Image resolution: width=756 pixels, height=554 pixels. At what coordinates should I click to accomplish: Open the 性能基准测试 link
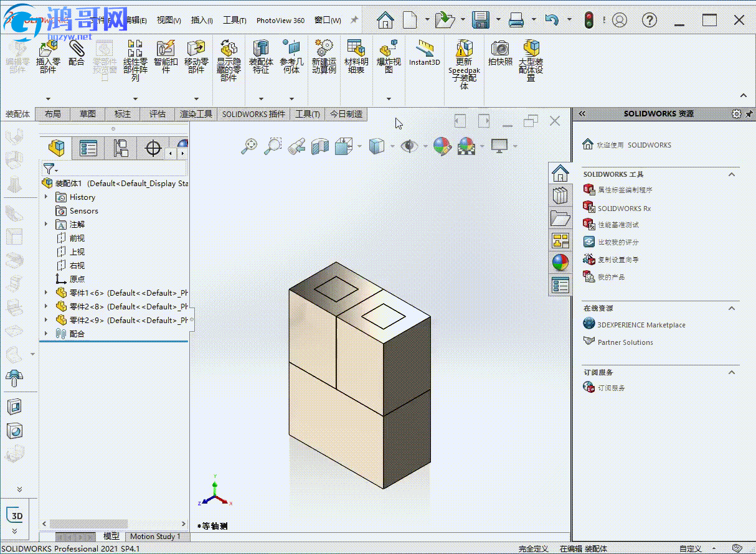pos(618,225)
